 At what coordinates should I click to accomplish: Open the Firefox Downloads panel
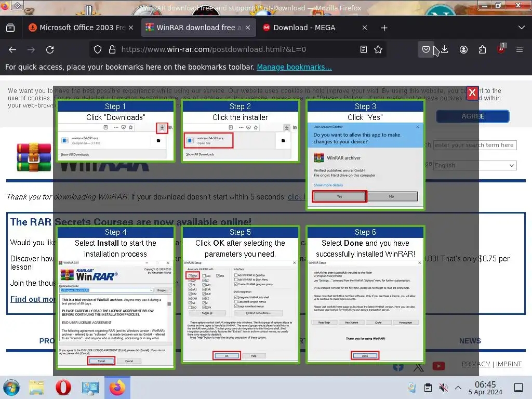(445, 49)
